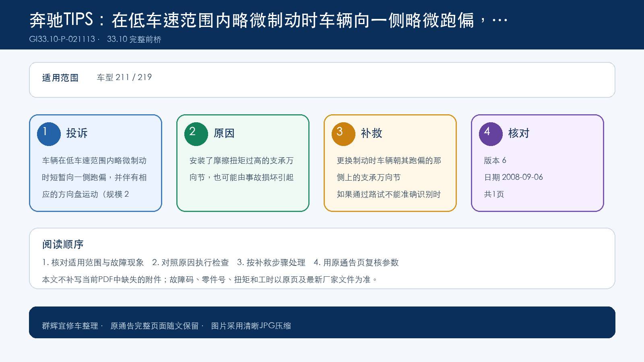
Task: Click subtitle text 33.10 完整前桥
Action: point(134,39)
